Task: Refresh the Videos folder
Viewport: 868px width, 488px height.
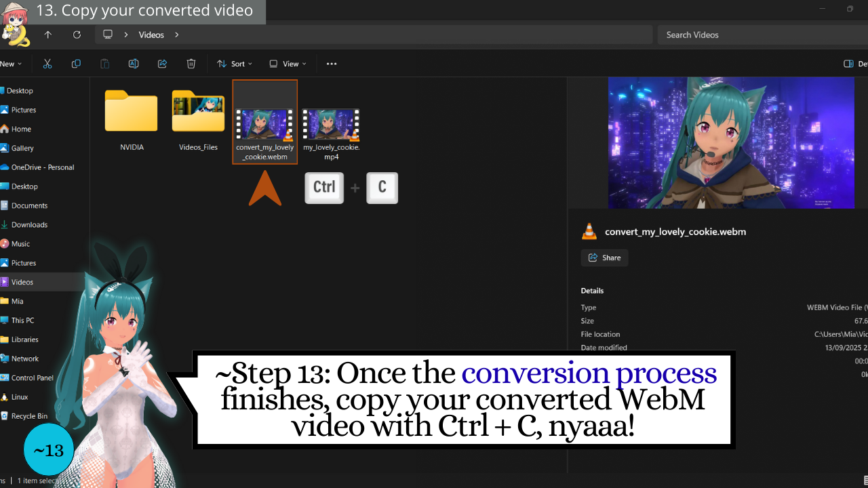Action: [x=77, y=35]
